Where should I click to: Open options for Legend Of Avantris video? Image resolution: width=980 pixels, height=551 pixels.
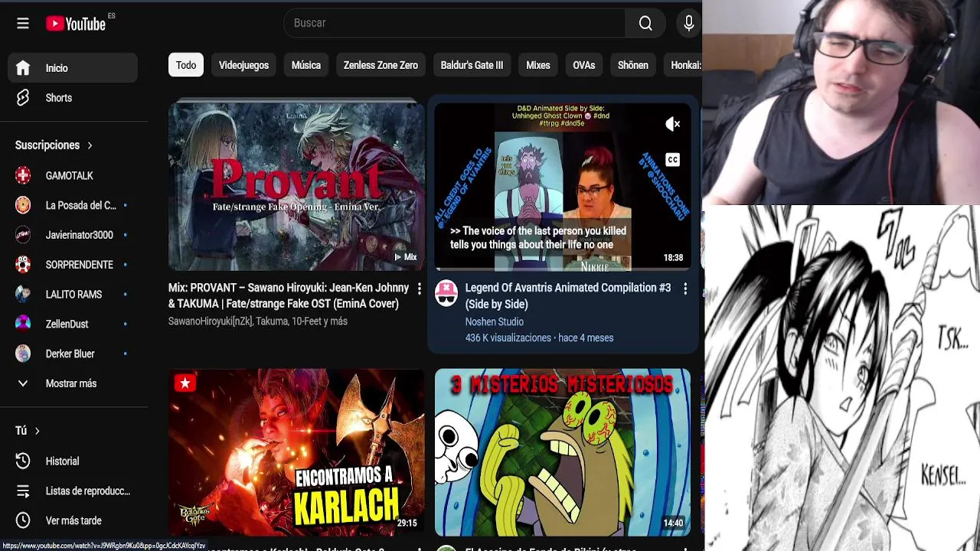pyautogui.click(x=685, y=289)
